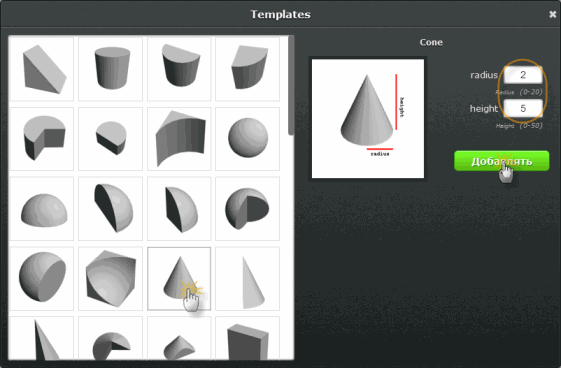
Task: Select the small flattened cone in bottom row
Action: 179,338
